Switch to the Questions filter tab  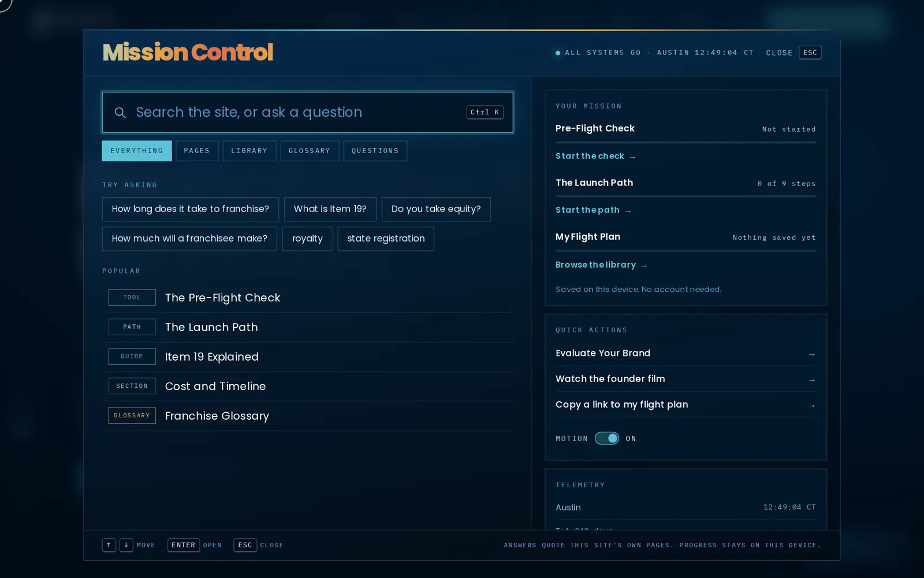click(x=375, y=151)
